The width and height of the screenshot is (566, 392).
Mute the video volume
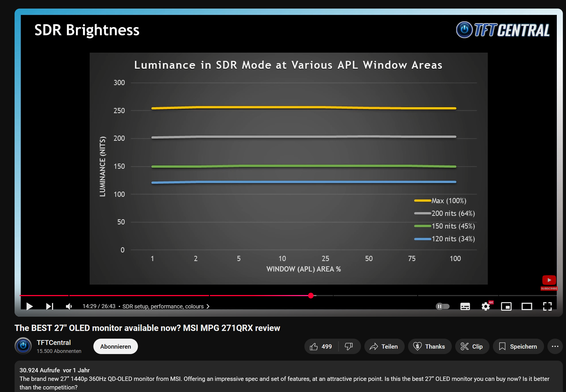point(69,306)
